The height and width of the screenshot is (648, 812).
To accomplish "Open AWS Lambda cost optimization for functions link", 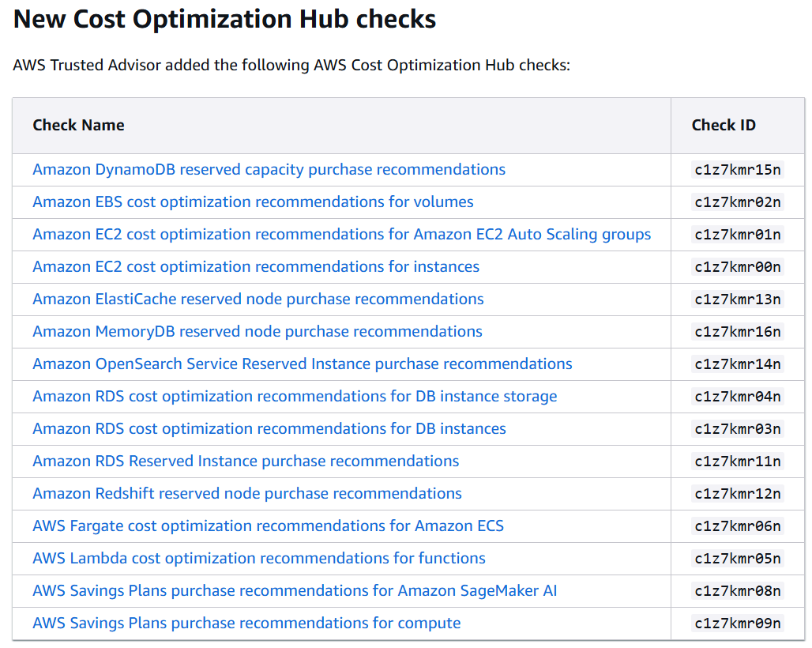I will coord(259,558).
